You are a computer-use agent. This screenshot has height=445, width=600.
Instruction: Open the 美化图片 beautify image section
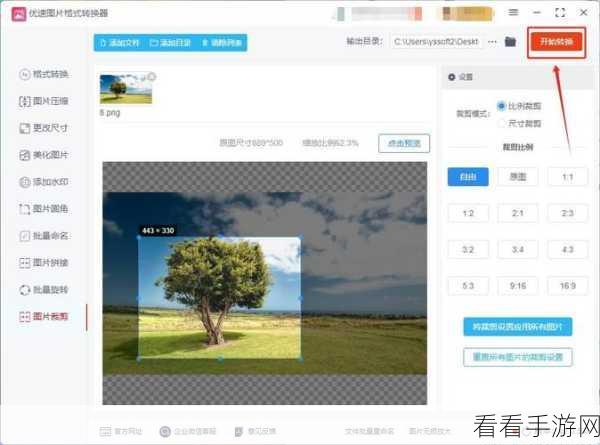(x=44, y=155)
